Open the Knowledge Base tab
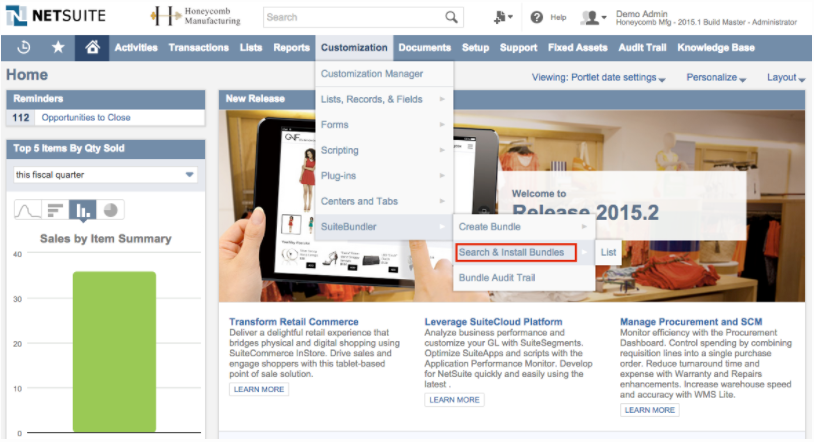814x442 pixels. point(716,48)
